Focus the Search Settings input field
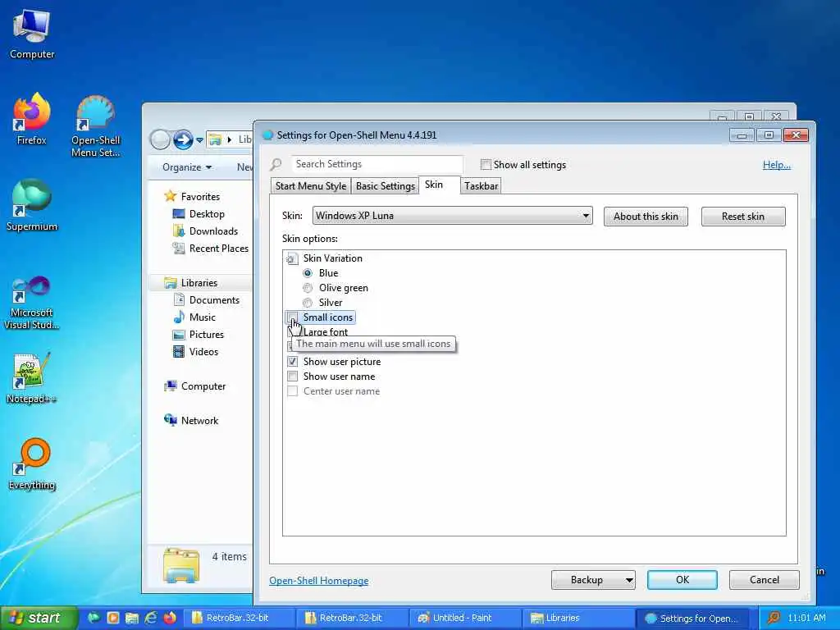Screen dimensions: 840x630 coord(377,164)
